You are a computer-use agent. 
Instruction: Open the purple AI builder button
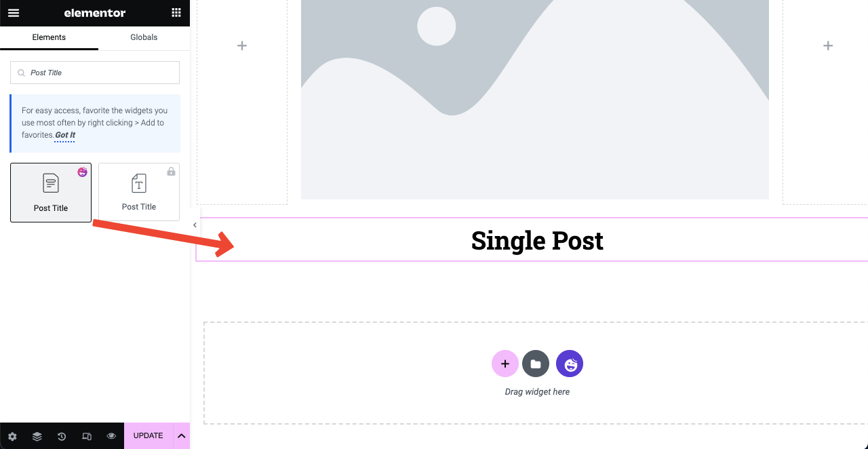[x=570, y=364]
